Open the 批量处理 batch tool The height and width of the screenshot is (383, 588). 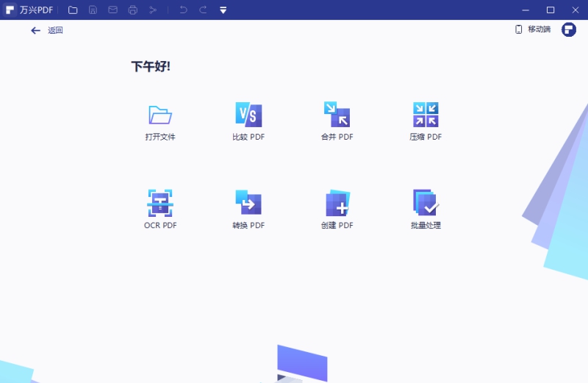[426, 210]
